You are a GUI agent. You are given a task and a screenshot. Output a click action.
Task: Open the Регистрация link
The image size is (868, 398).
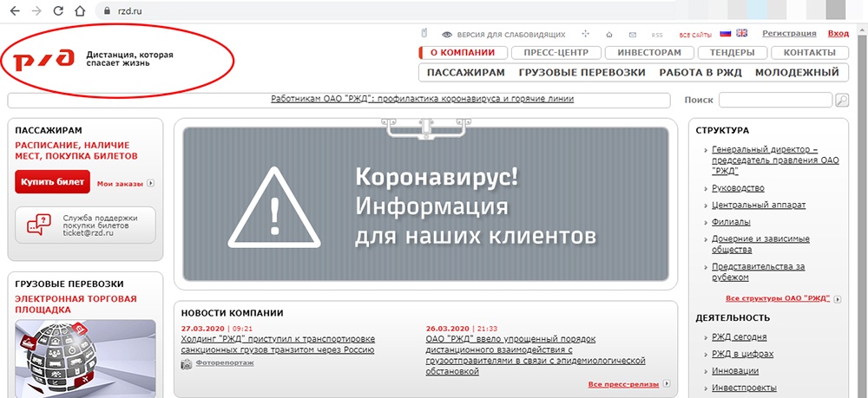point(789,33)
